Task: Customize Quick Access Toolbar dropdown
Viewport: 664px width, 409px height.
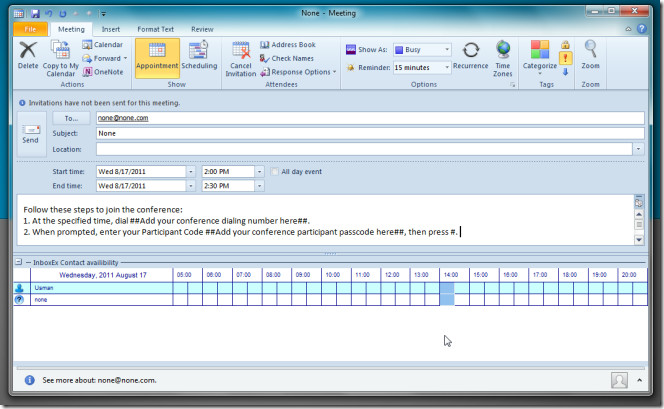Action: (103, 14)
